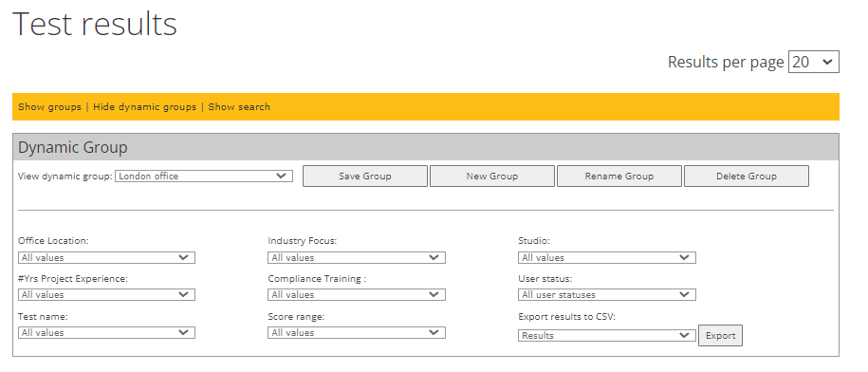Open the #Yrs Project Experience dropdown
The image size is (868, 372).
tap(106, 294)
